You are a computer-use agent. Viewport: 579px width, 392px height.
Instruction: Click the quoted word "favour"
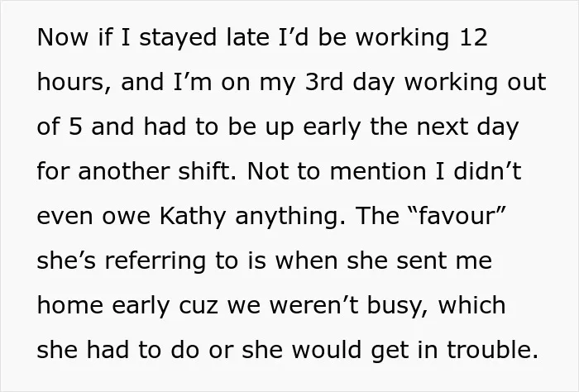pos(457,217)
